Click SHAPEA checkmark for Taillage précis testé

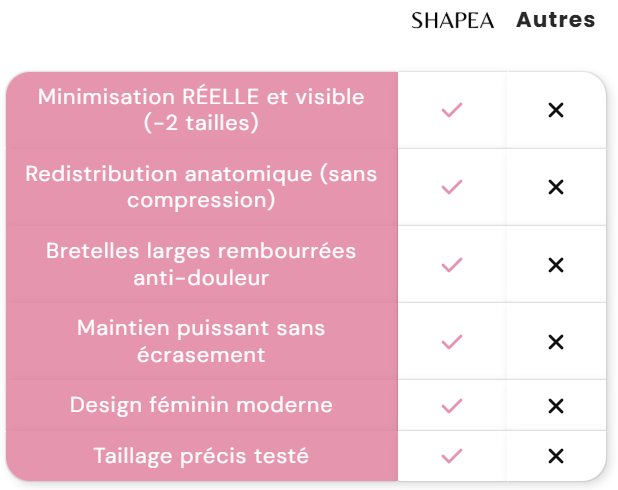tap(452, 456)
